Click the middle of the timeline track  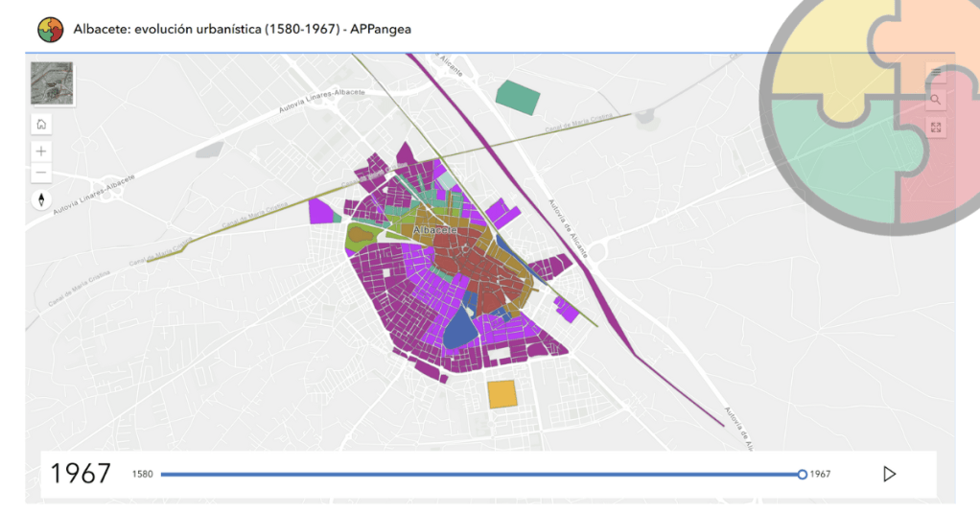tap(481, 474)
